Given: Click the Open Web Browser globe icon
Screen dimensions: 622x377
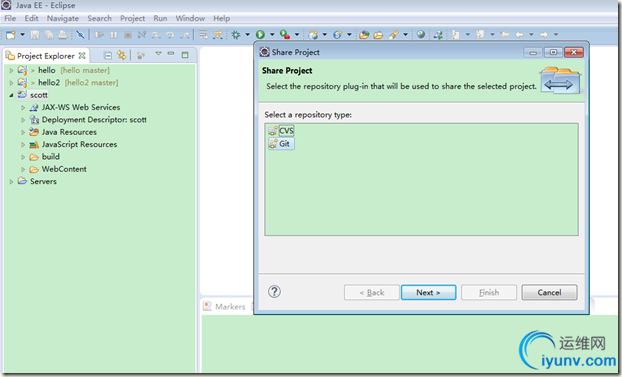Looking at the screenshot, I should click(x=421, y=35).
